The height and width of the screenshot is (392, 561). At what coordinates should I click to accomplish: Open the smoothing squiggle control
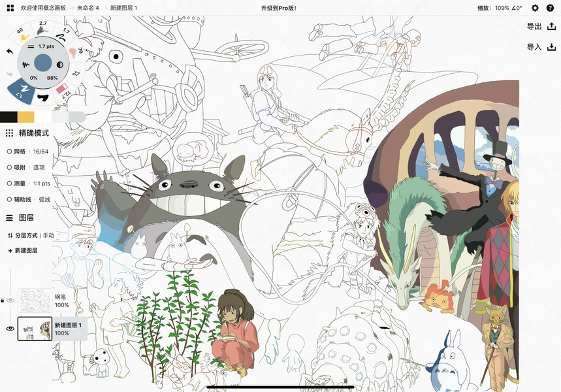pos(25,65)
